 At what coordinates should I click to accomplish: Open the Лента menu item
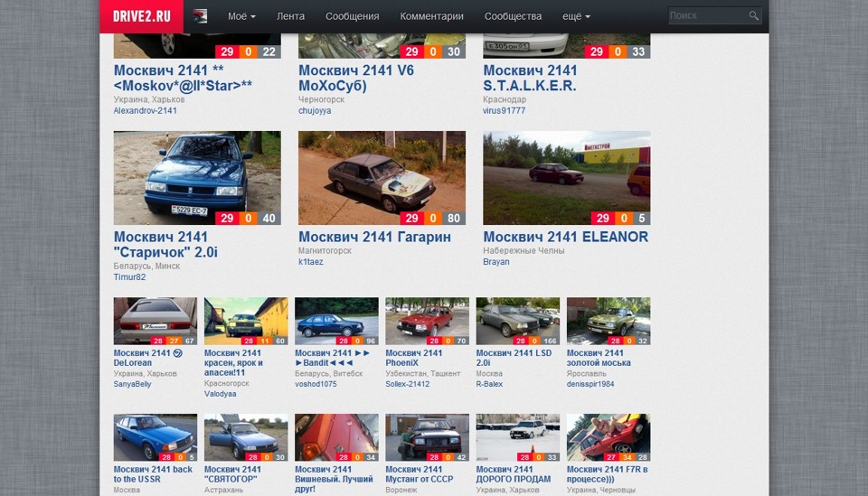pyautogui.click(x=290, y=16)
